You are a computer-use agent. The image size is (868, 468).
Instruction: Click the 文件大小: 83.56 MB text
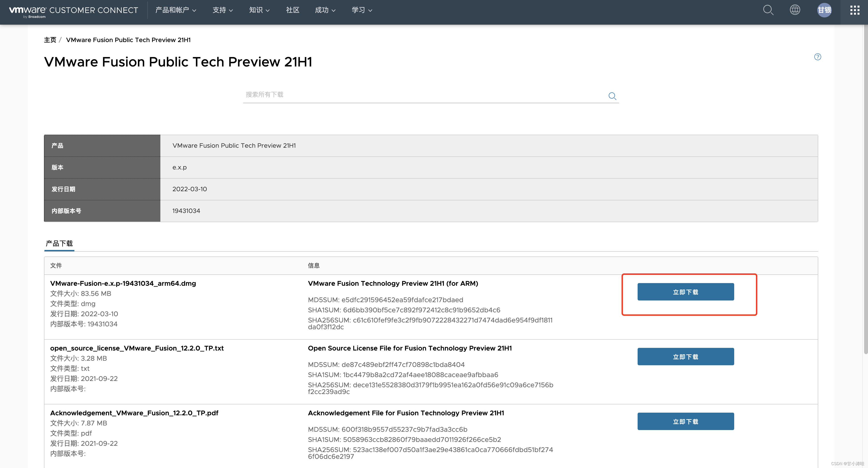coord(80,293)
